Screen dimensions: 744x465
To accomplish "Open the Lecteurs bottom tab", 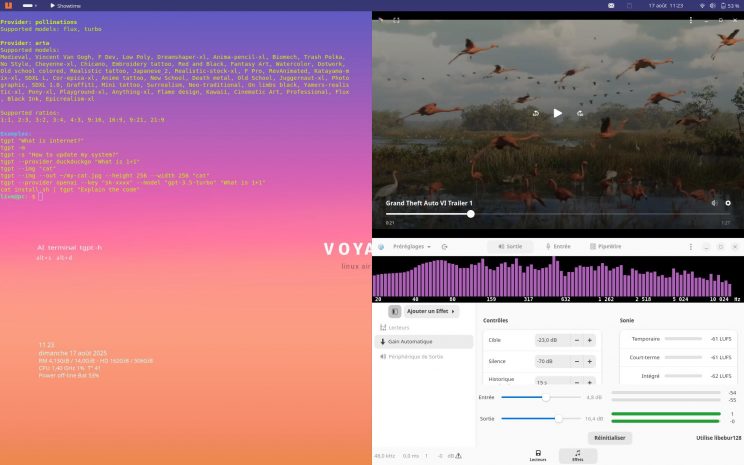I will point(538,456).
